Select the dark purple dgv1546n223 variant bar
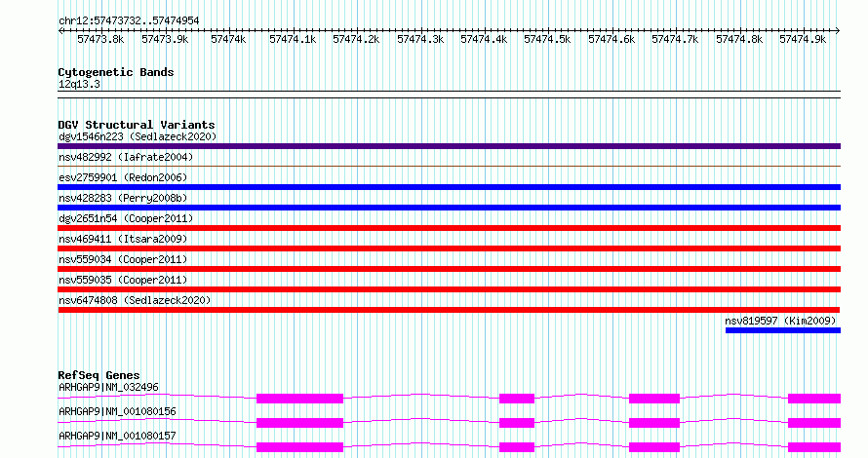868x458 pixels. click(x=449, y=146)
